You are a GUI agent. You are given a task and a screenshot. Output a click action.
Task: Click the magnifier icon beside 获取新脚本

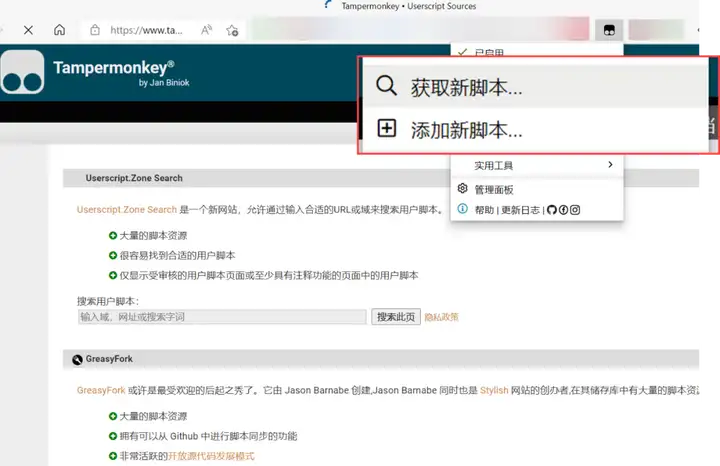pyautogui.click(x=386, y=85)
